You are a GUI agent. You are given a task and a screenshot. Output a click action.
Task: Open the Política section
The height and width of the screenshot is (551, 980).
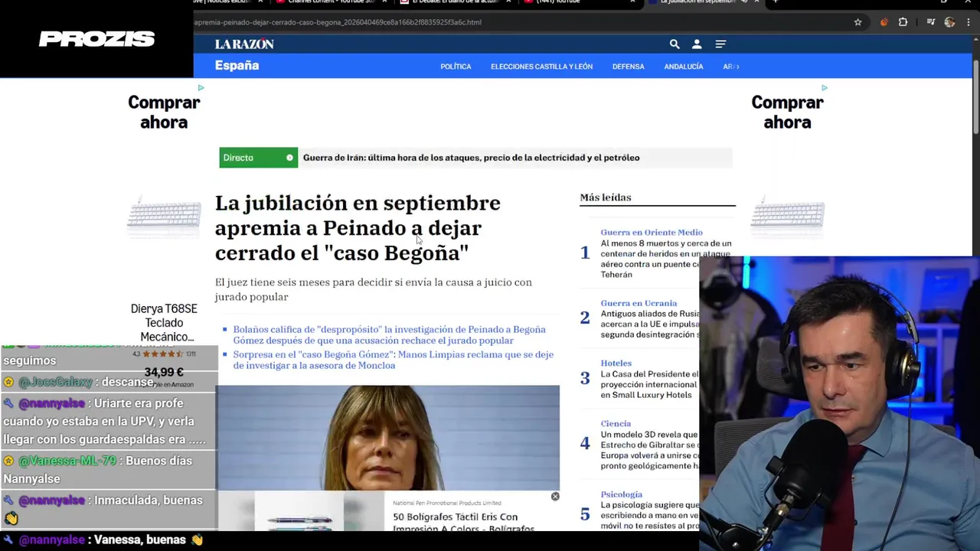click(x=456, y=67)
